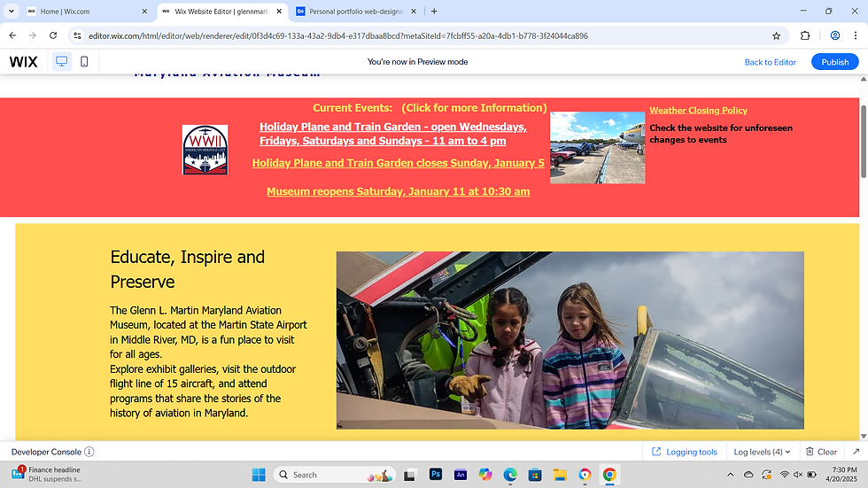Bookmark this page with star icon
Viewport: 868px width, 488px height.
776,35
